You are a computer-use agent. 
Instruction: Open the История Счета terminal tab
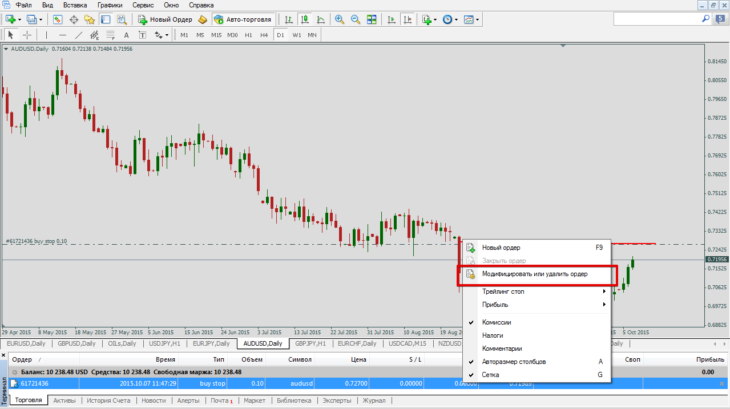point(108,400)
